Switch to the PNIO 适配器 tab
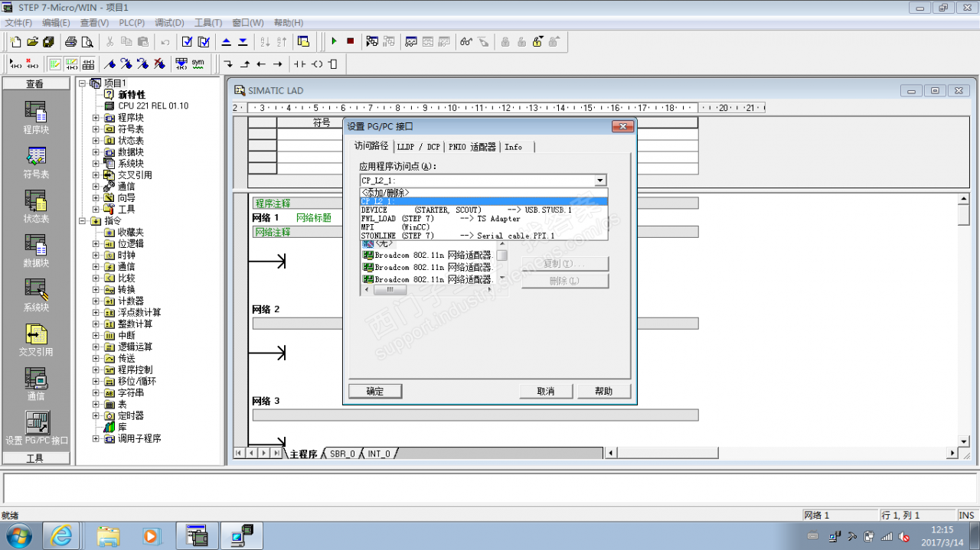980x550 pixels. click(x=472, y=147)
